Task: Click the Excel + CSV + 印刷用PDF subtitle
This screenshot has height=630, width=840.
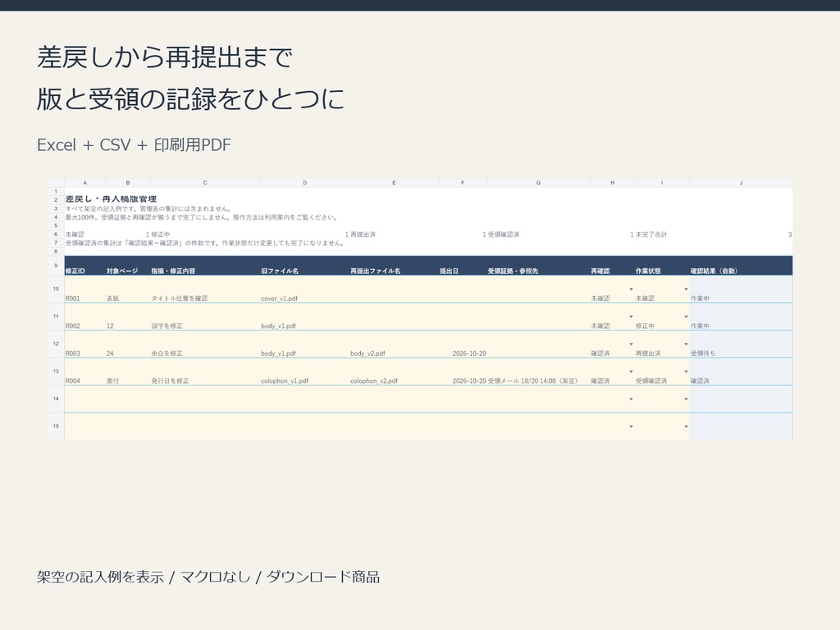Action: [134, 144]
